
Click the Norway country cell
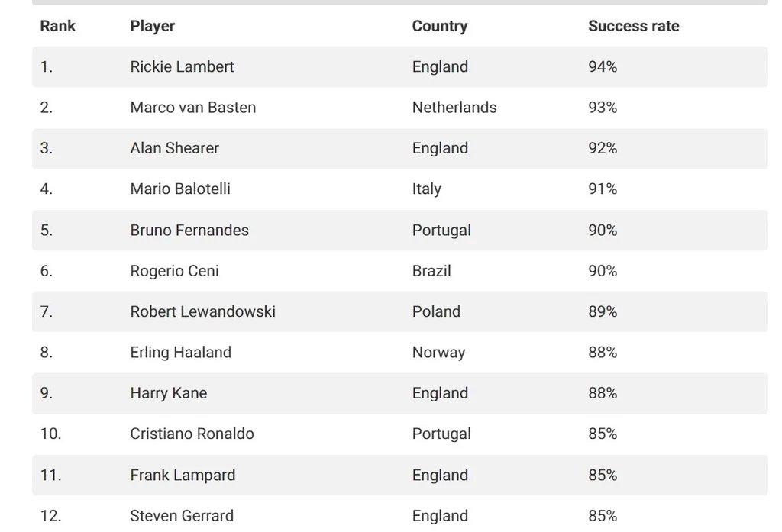coord(438,353)
